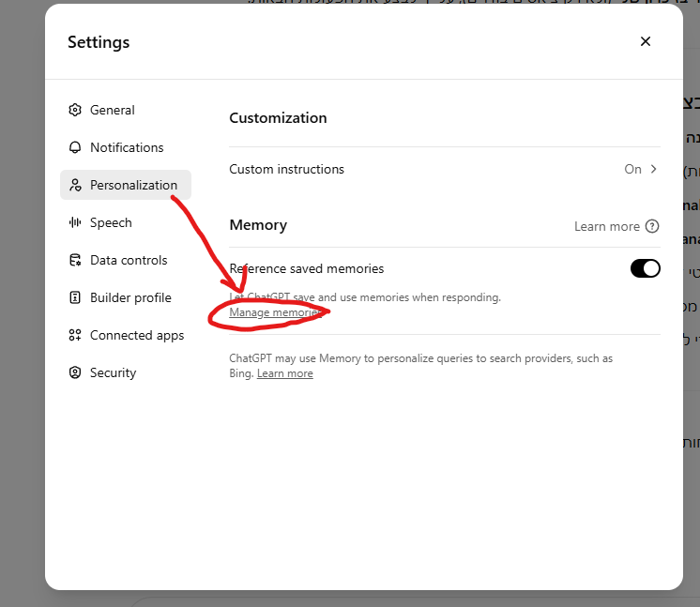Click the database icon beside Data controls
This screenshot has width=700, height=607.
pyautogui.click(x=75, y=260)
